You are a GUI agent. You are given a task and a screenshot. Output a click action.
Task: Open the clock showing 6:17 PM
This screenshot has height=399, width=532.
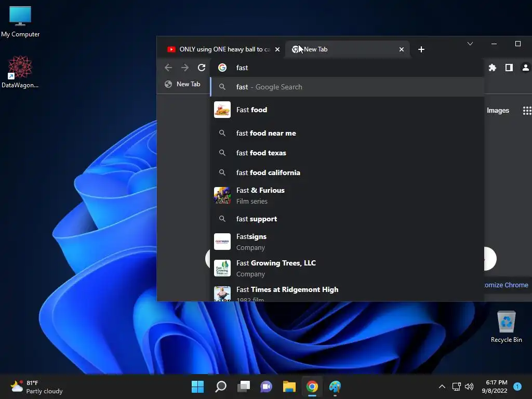(495, 387)
